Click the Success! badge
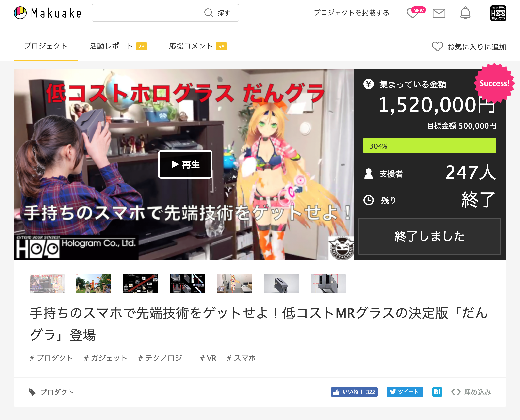Viewport: 520px width, 420px height. click(x=494, y=83)
